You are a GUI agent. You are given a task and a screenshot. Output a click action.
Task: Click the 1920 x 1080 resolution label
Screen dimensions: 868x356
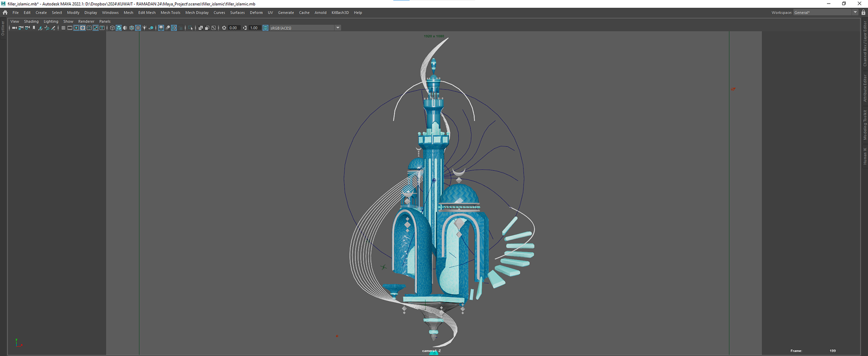(x=434, y=36)
